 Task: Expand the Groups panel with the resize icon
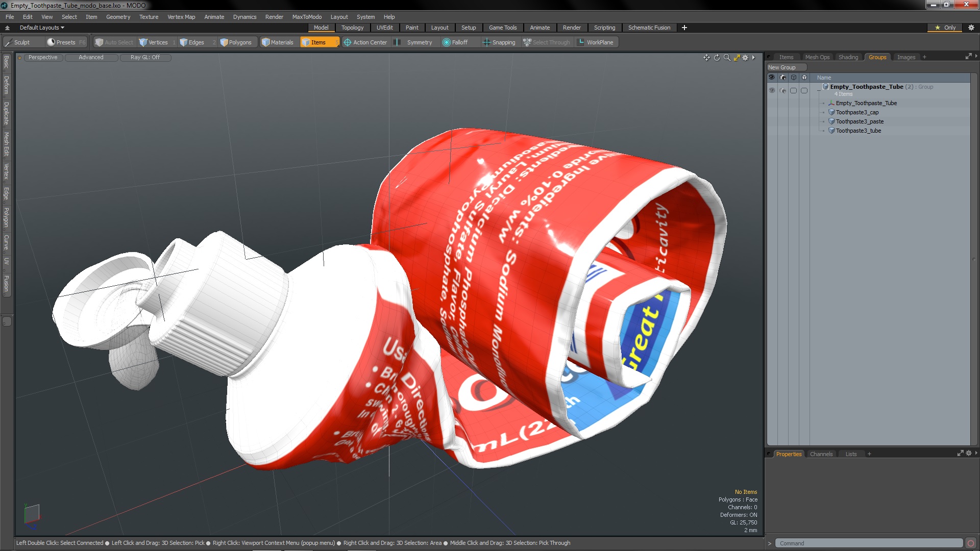pos(968,57)
